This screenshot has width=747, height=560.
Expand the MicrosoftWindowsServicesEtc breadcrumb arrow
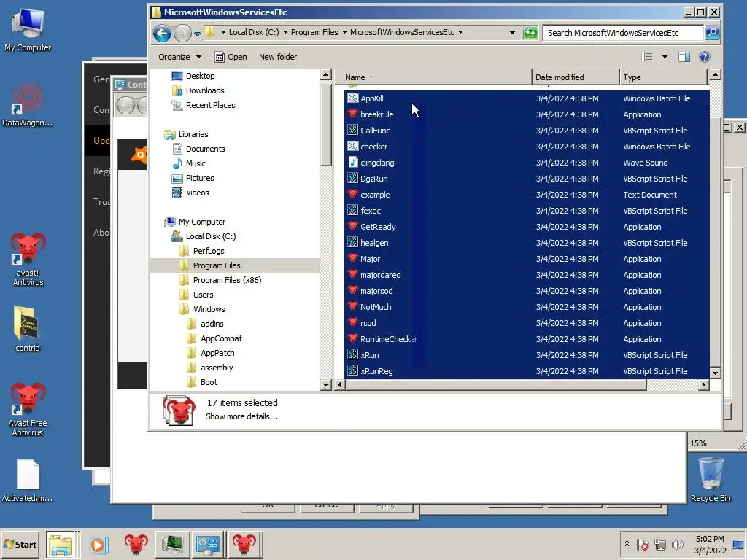pyautogui.click(x=461, y=32)
